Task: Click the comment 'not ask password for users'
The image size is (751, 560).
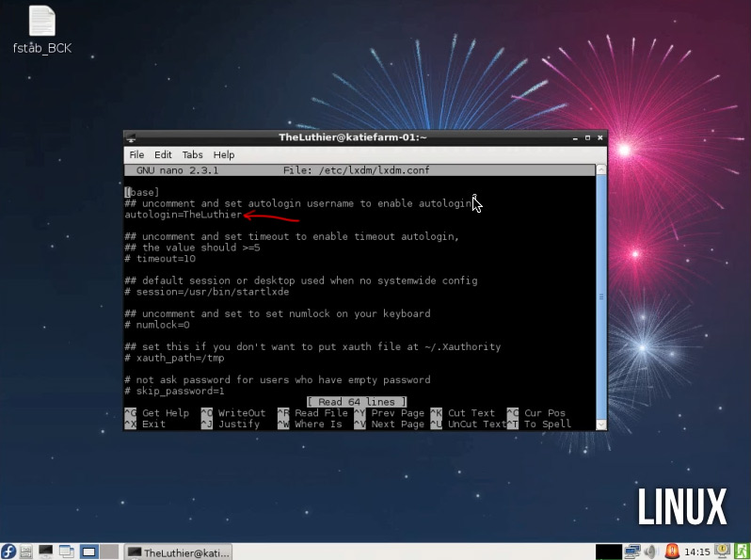Action: [x=278, y=380]
